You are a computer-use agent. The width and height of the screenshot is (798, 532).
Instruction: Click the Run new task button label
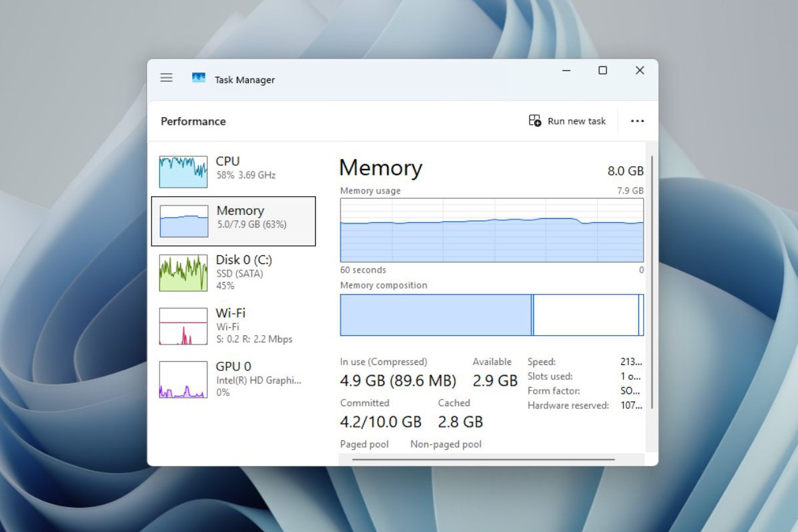point(577,121)
